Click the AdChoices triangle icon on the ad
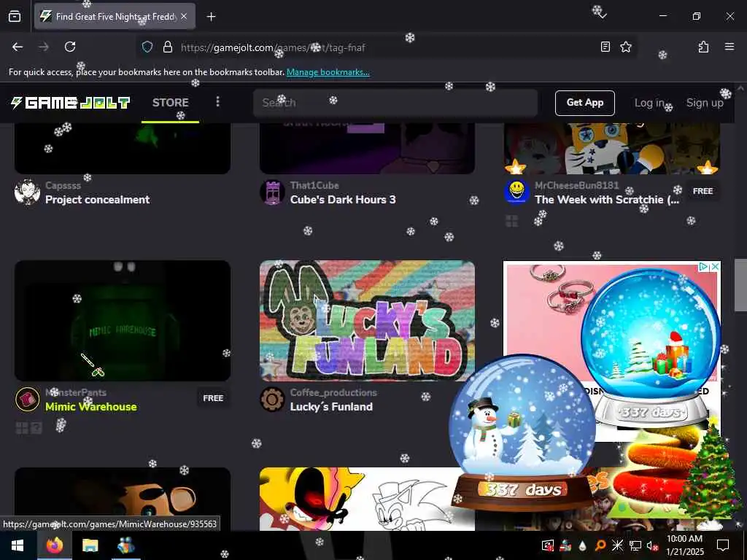The height and width of the screenshot is (560, 747). pyautogui.click(x=703, y=267)
